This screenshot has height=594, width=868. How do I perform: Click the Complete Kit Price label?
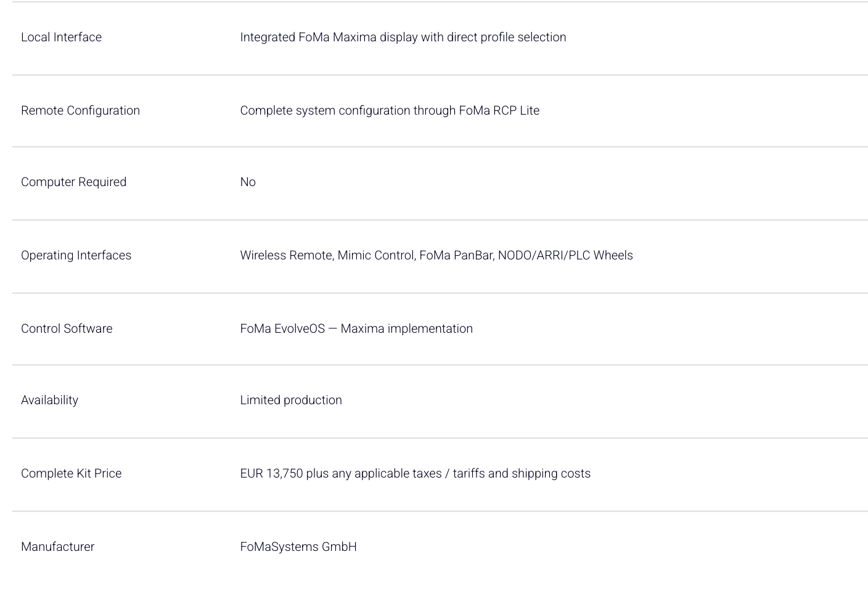pos(71,473)
